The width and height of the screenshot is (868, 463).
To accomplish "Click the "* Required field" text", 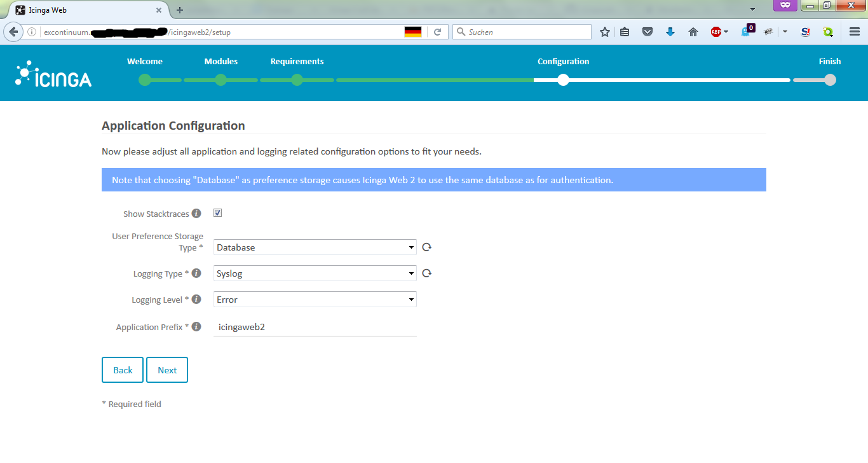I will pyautogui.click(x=132, y=404).
